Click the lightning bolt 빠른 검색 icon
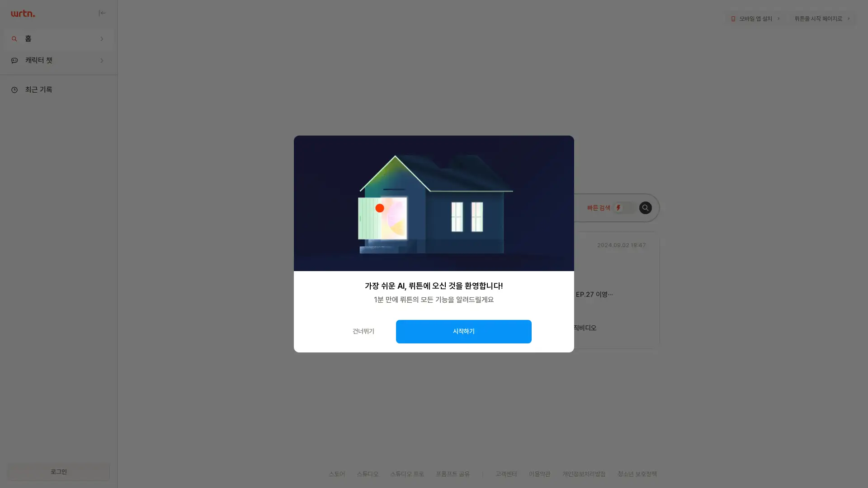The height and width of the screenshot is (488, 868). [x=618, y=207]
